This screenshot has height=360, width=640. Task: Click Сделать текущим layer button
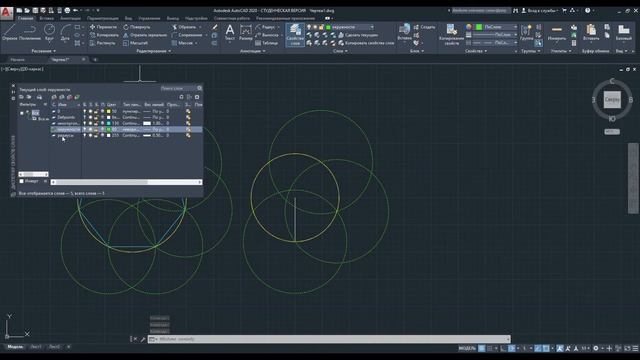[x=358, y=35]
